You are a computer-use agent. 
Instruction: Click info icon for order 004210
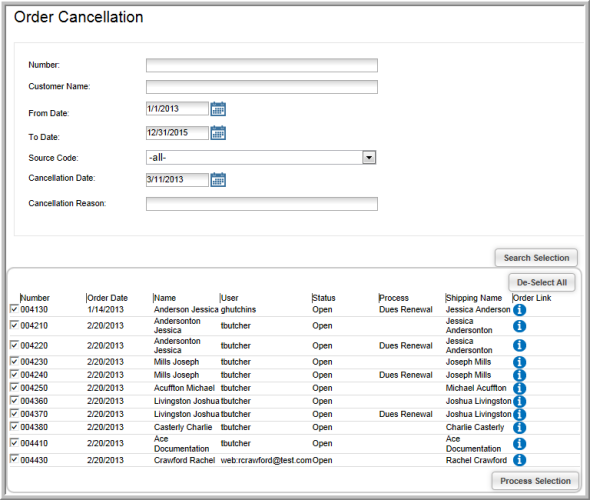point(519,326)
